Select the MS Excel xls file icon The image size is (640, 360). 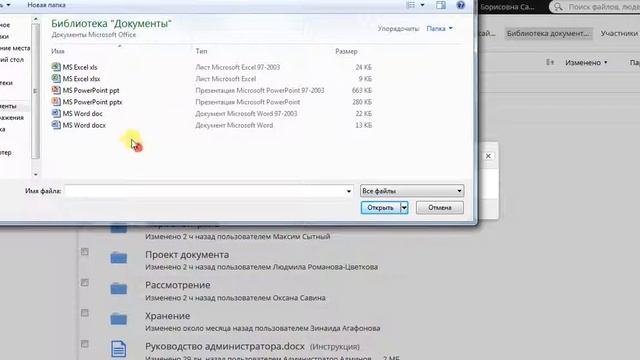click(x=56, y=67)
